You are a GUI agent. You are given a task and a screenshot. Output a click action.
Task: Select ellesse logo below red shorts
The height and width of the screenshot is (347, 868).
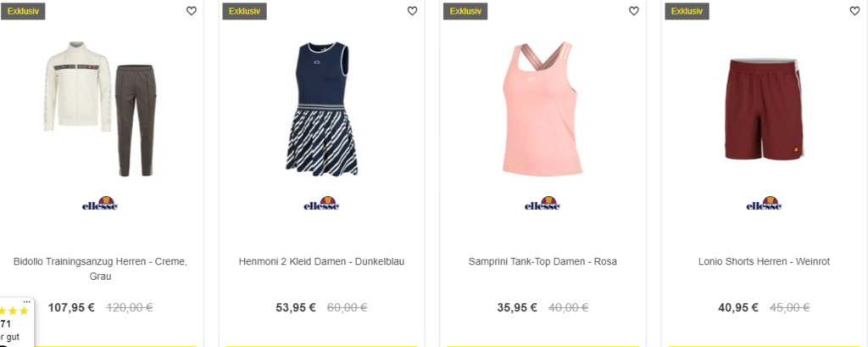[x=764, y=204]
